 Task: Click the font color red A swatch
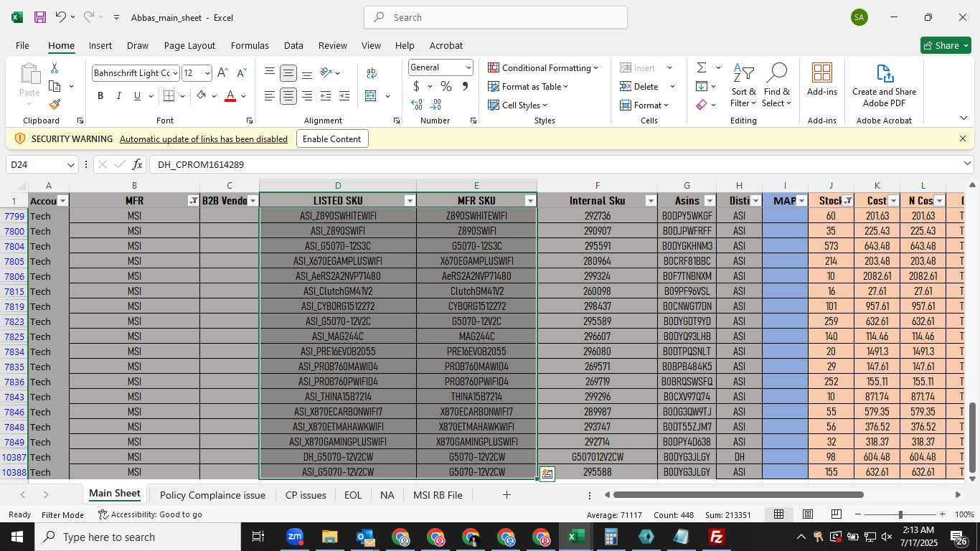point(230,95)
